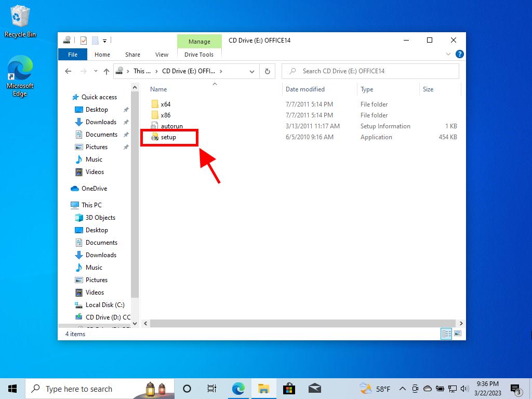Click the Back navigation arrow

(x=68, y=71)
